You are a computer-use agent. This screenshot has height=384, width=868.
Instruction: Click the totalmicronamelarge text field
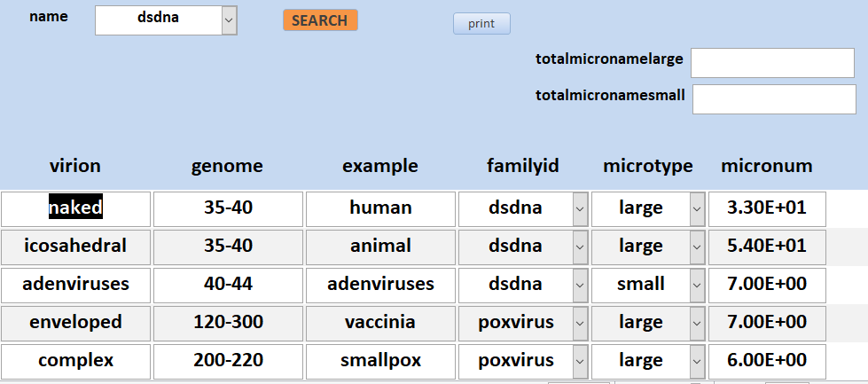click(772, 63)
